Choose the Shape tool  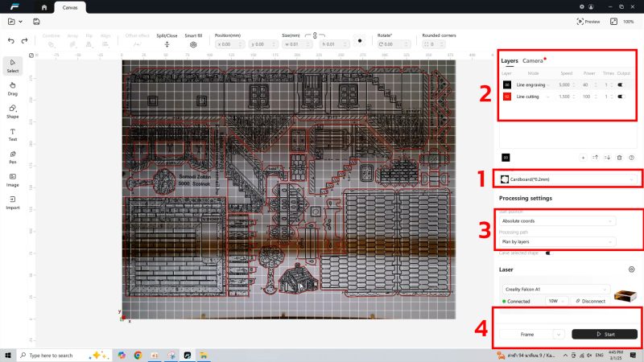[13, 111]
